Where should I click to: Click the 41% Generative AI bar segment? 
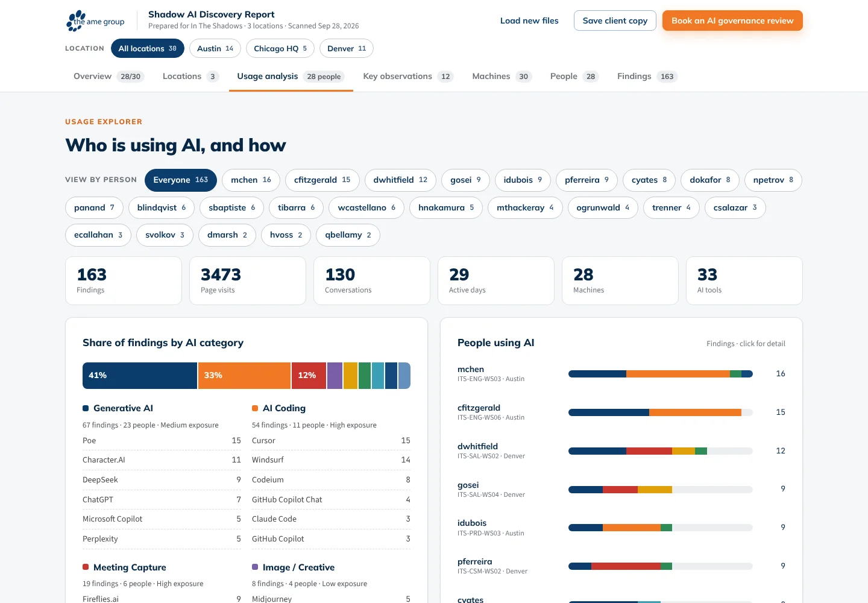pyautogui.click(x=140, y=375)
